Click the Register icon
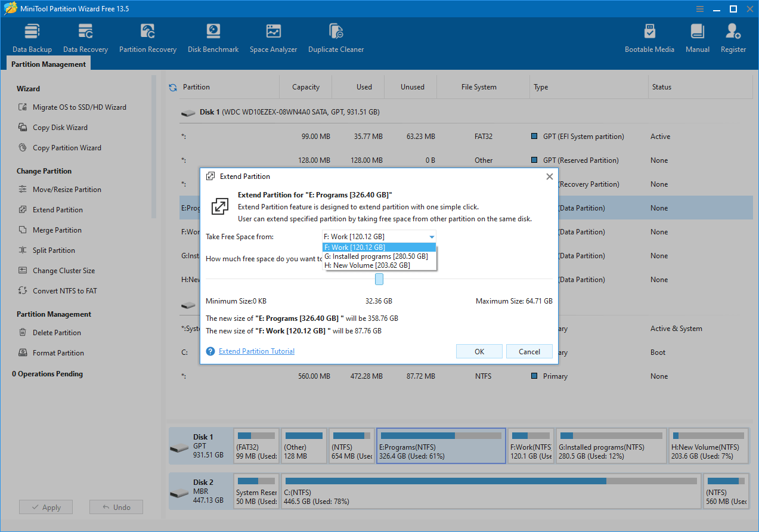Screen dimensions: 759x532 point(733,39)
